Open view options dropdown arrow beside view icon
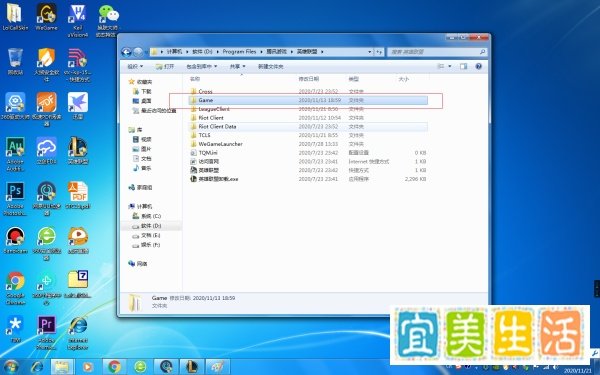600x375 pixels. [450, 66]
